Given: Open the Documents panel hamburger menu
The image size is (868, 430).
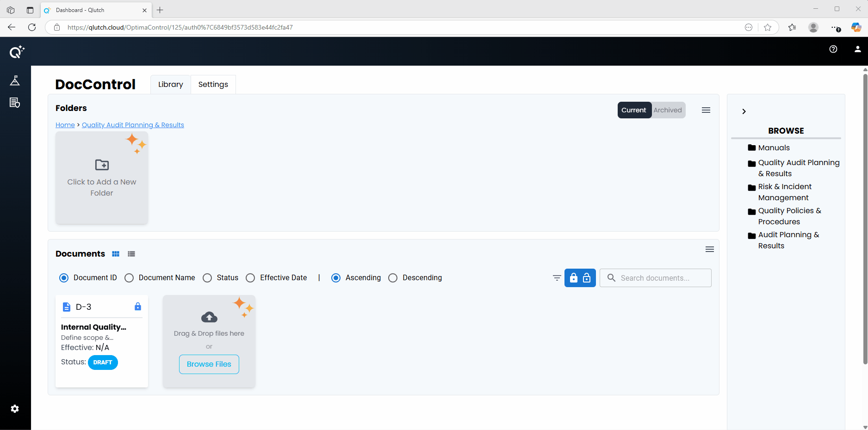Looking at the screenshot, I should 710,249.
